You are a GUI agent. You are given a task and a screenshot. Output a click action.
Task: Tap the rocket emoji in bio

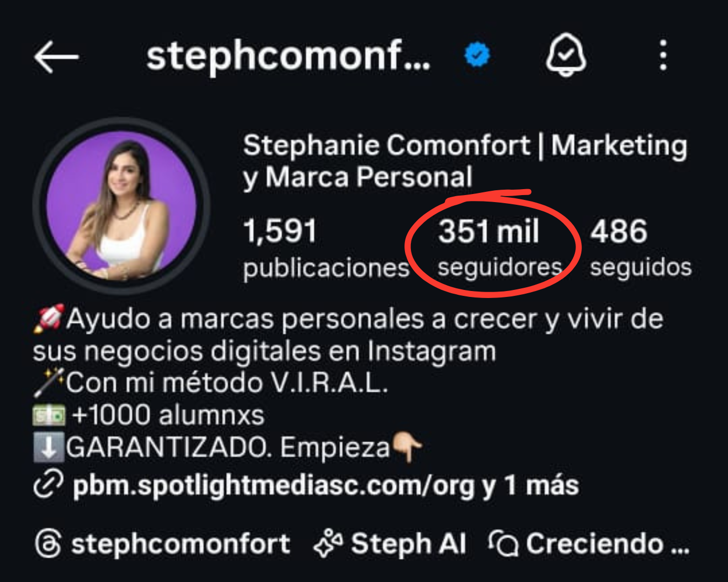pyautogui.click(x=49, y=318)
